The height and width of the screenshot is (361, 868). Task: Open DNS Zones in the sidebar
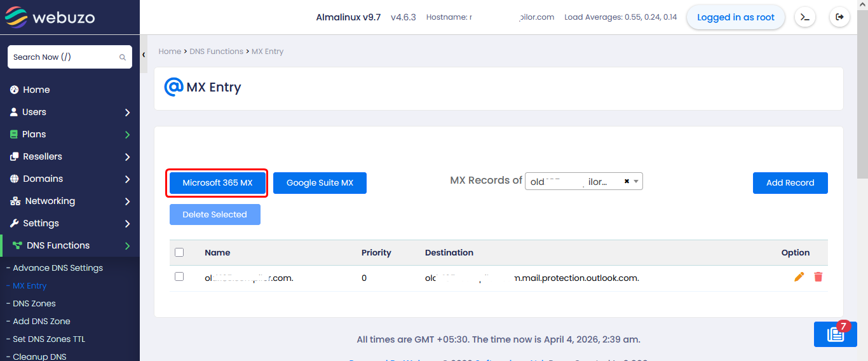(x=34, y=303)
